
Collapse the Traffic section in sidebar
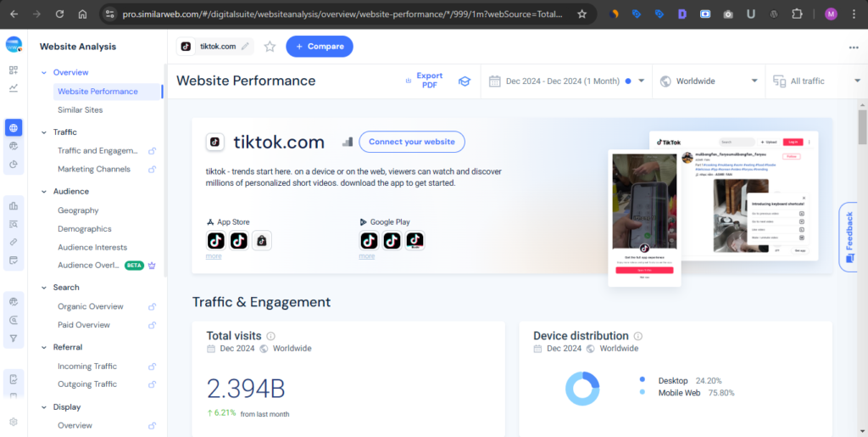[44, 132]
